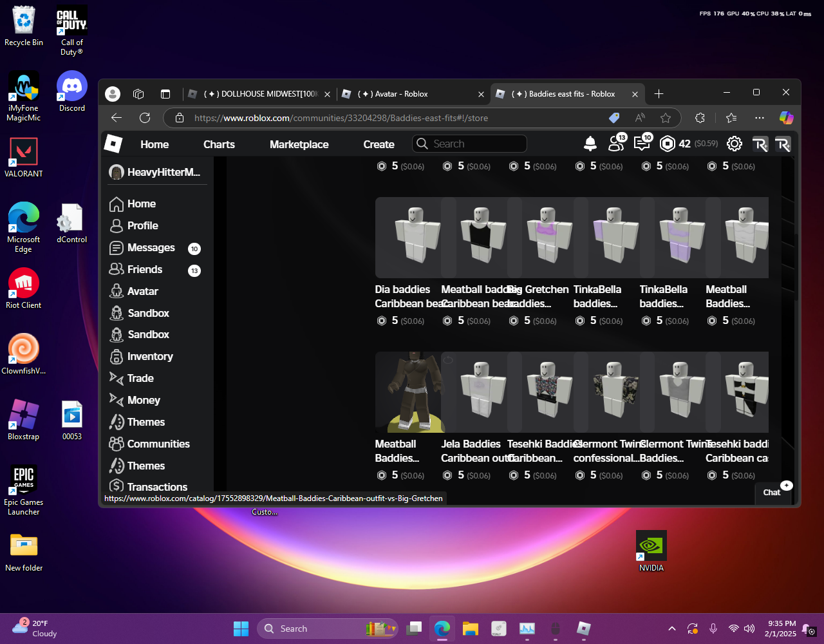Open Inventory in the sidebar
This screenshot has height=644, width=824.
click(x=149, y=356)
